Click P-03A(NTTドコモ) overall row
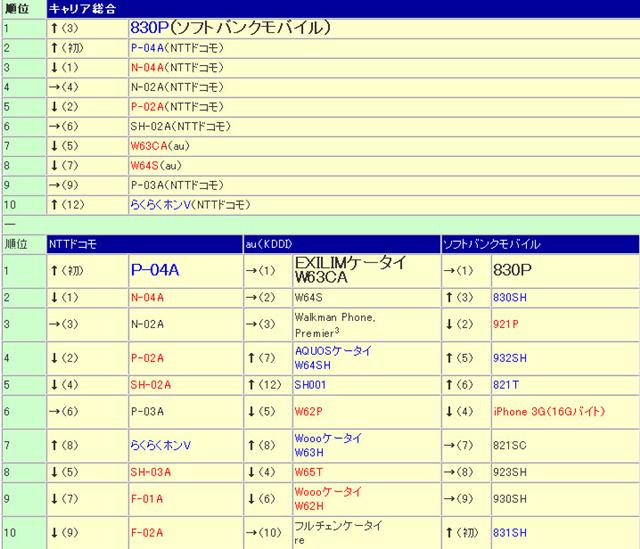Image resolution: width=640 pixels, height=549 pixels. (177, 185)
